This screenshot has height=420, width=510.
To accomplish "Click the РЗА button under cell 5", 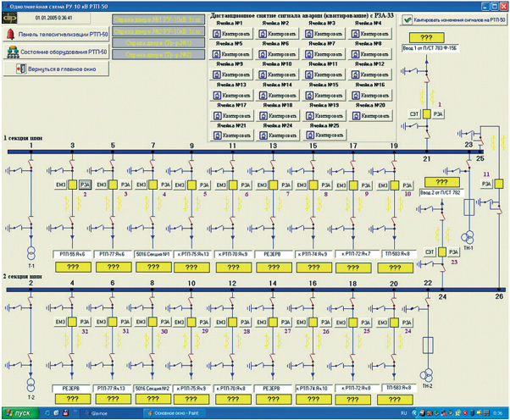I will [x=124, y=184].
